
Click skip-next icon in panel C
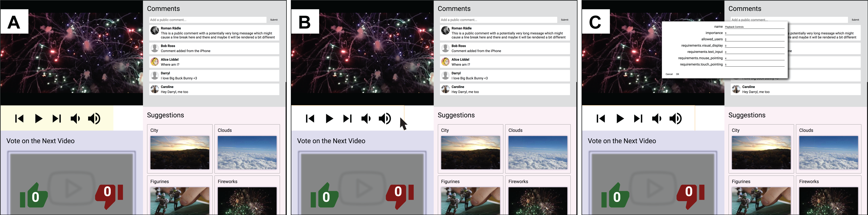coord(638,118)
